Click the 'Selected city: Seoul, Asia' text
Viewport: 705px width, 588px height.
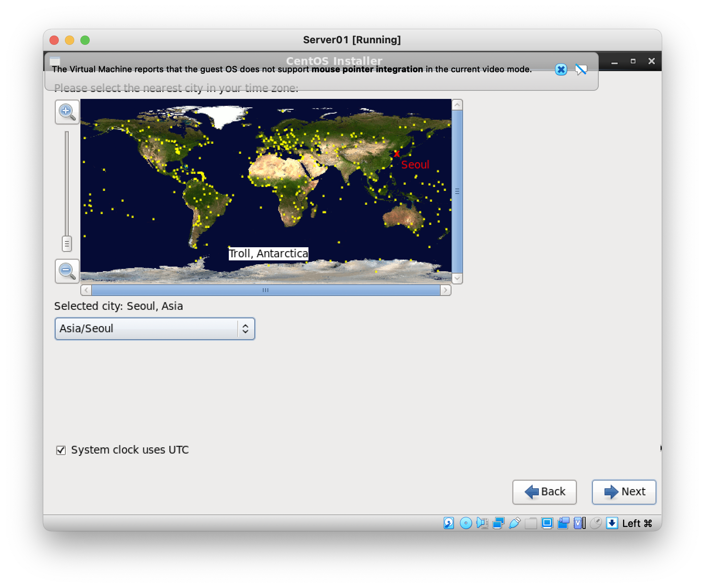pyautogui.click(x=119, y=306)
